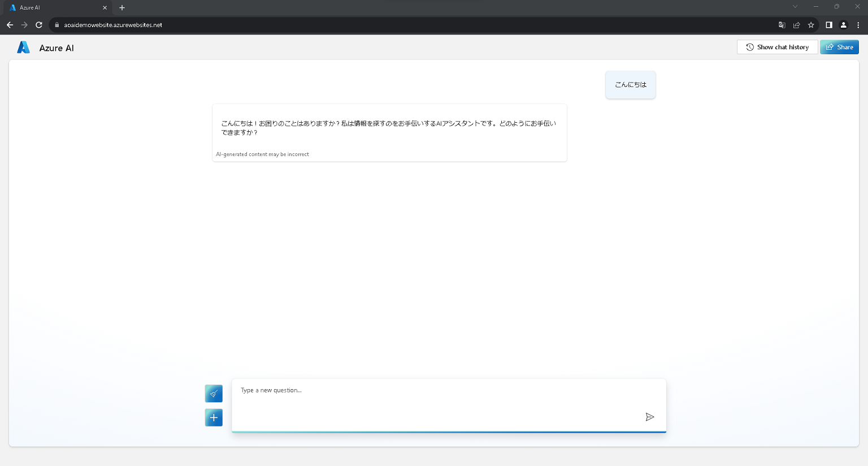Open a new browser tab
The image size is (868, 466).
pyautogui.click(x=121, y=8)
